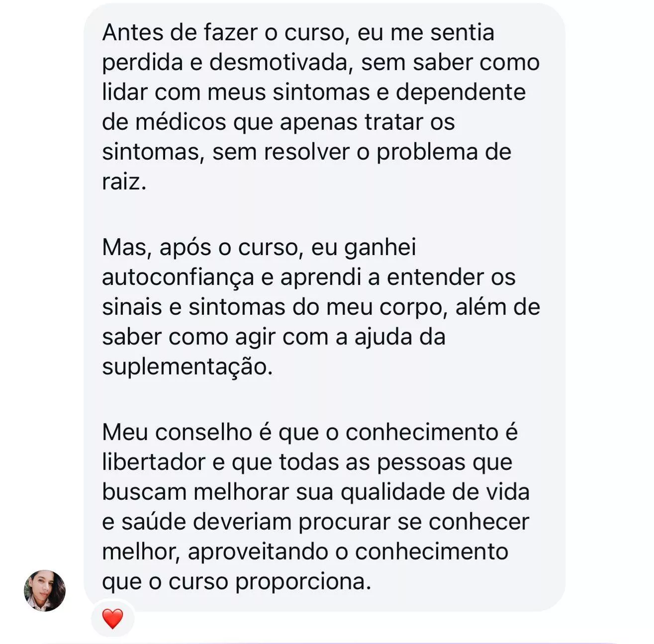The height and width of the screenshot is (644, 654).
Task: Click the word 'suplementação.' in the message
Action: (x=187, y=368)
